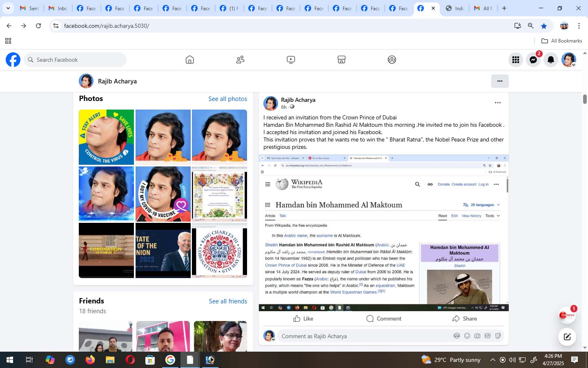Add a GIF to the comment
The height and width of the screenshot is (368, 588).
point(488,336)
